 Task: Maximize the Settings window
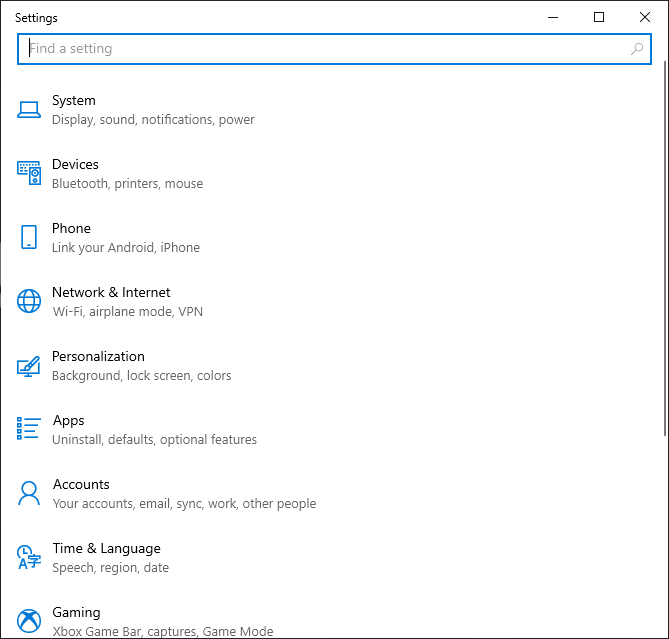point(599,17)
